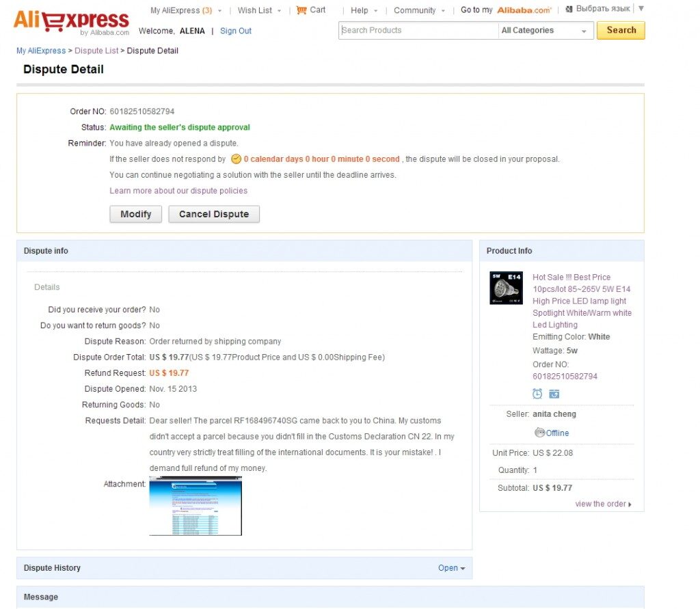
Task: Click the yellow Search button
Action: pyautogui.click(x=621, y=30)
